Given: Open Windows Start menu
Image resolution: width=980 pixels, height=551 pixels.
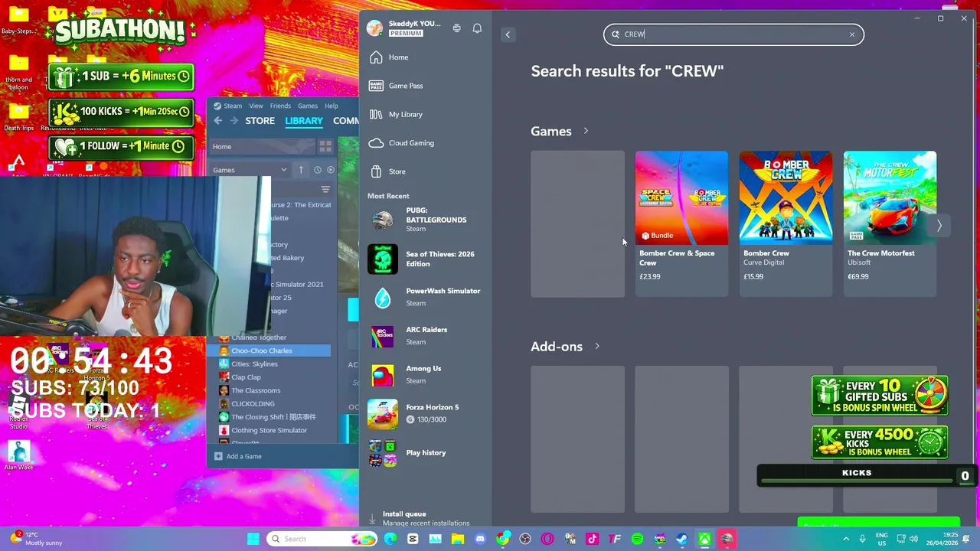Looking at the screenshot, I should 253,539.
